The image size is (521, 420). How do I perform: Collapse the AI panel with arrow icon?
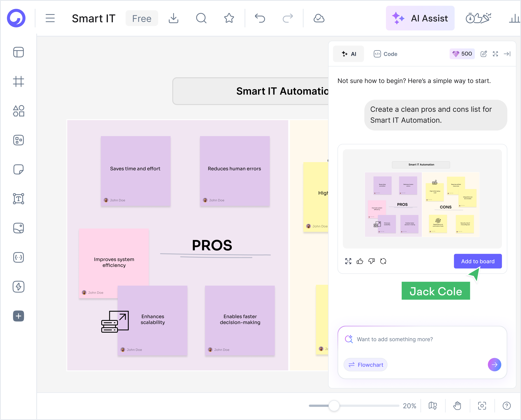coord(507,54)
